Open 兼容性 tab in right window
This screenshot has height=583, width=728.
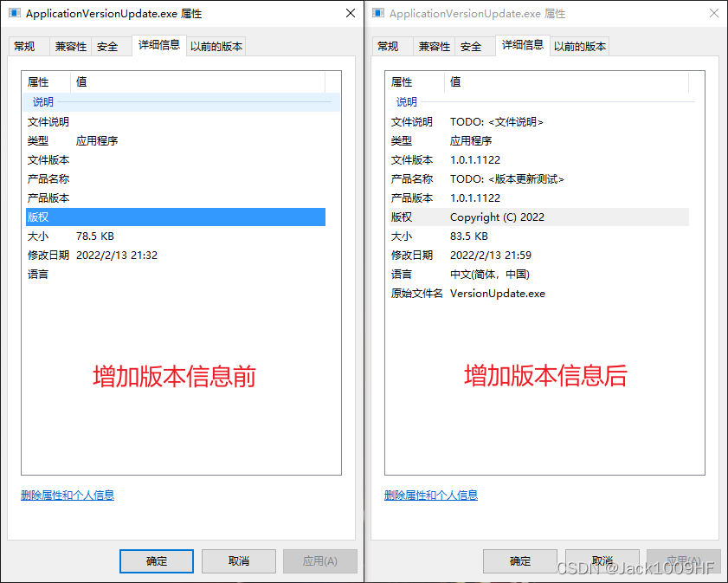434,47
